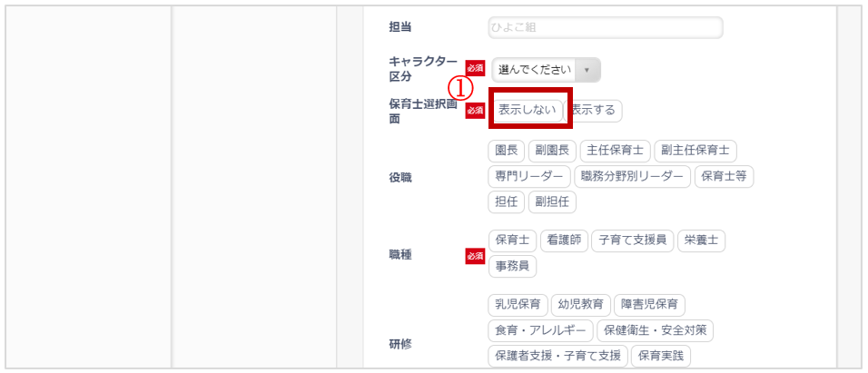Select 表示しない for 保育士選択画面
The height and width of the screenshot is (373, 868).
[x=527, y=110]
